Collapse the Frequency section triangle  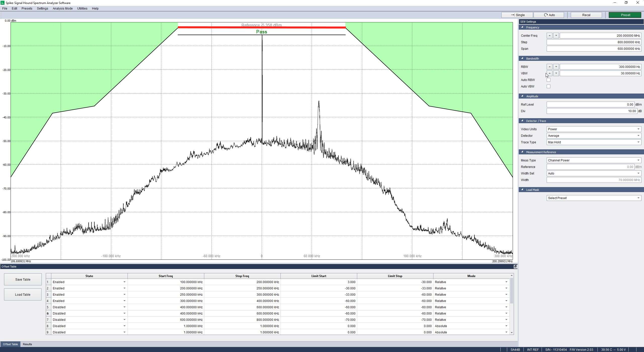[522, 27]
